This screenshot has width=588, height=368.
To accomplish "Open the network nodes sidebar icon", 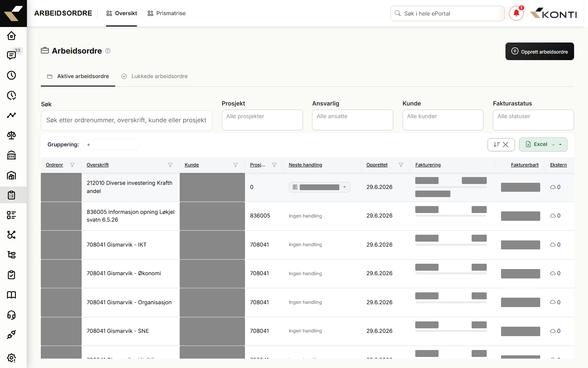I will coord(11,235).
